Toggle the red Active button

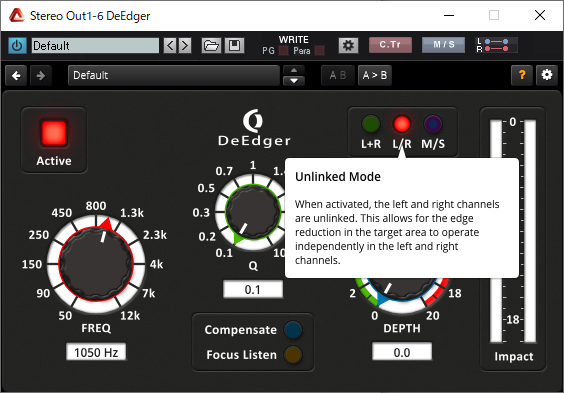54,133
